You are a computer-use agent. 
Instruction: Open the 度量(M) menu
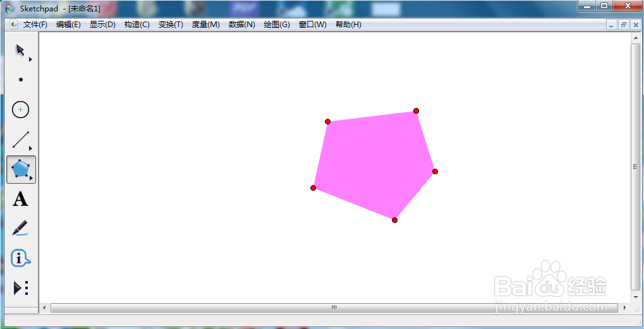206,25
